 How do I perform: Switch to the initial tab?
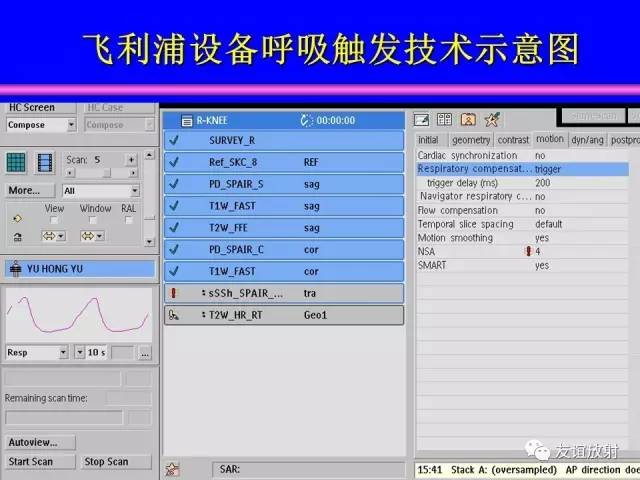[428, 140]
